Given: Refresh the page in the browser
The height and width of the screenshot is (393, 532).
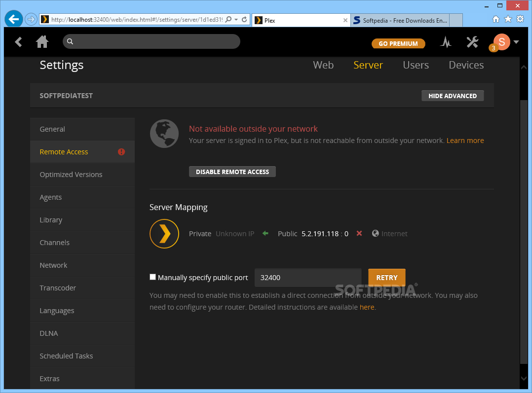Looking at the screenshot, I should [x=244, y=19].
